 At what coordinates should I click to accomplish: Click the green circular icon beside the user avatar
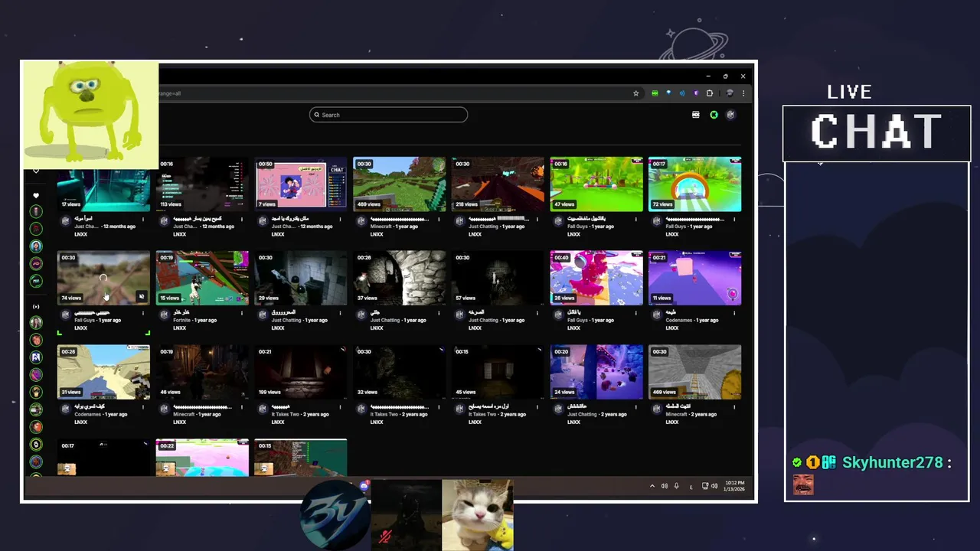pyautogui.click(x=714, y=115)
